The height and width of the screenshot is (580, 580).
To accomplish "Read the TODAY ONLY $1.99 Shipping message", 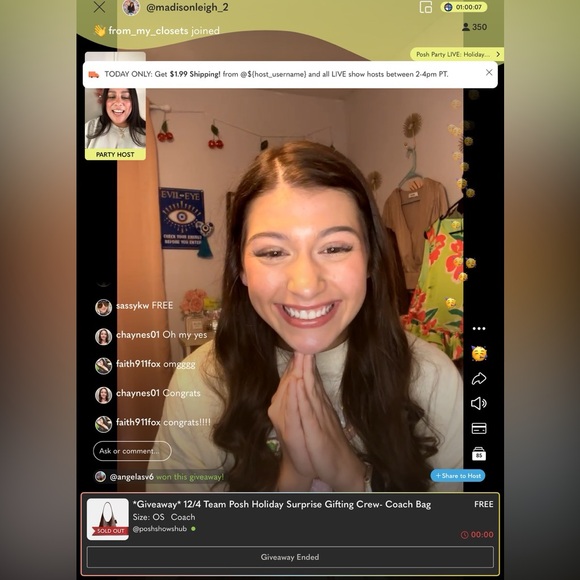I will [x=276, y=74].
